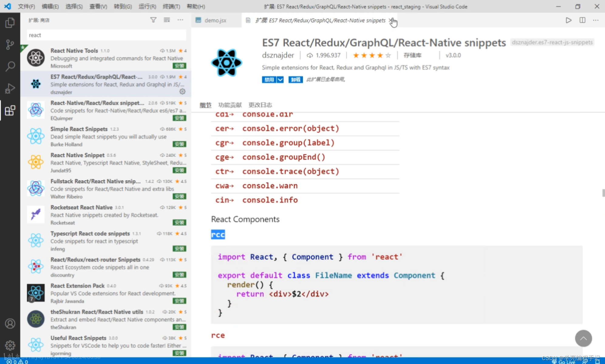Click Rocketseat React Native extension icon
The image size is (605, 364).
coord(36,214)
